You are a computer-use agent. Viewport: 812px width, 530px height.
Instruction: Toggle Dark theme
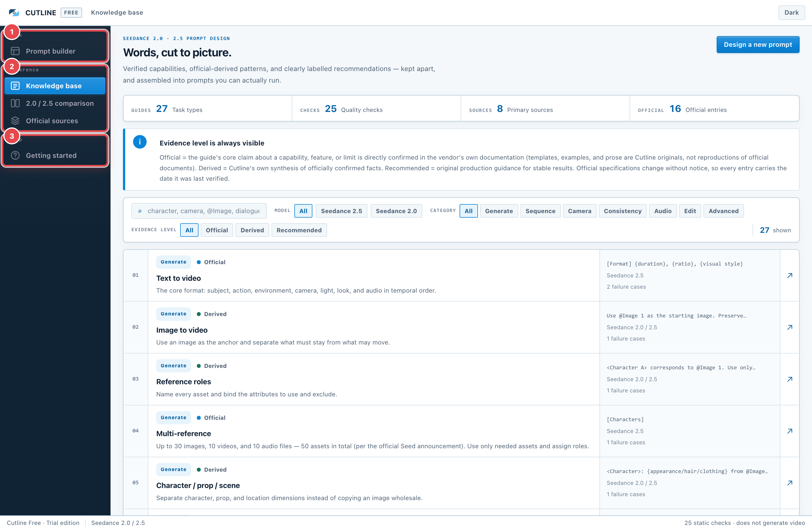point(791,13)
